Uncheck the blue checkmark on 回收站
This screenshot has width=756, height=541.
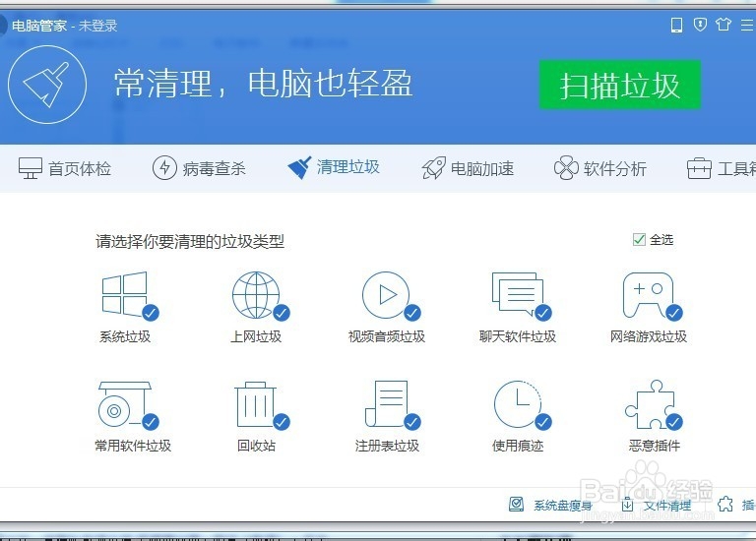[x=282, y=422]
